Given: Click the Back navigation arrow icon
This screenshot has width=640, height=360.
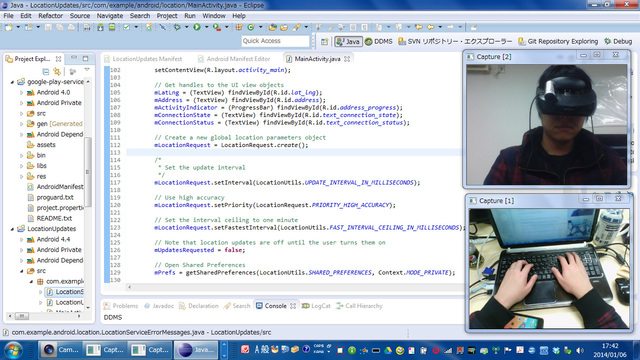Looking at the screenshot, I should click(x=431, y=27).
